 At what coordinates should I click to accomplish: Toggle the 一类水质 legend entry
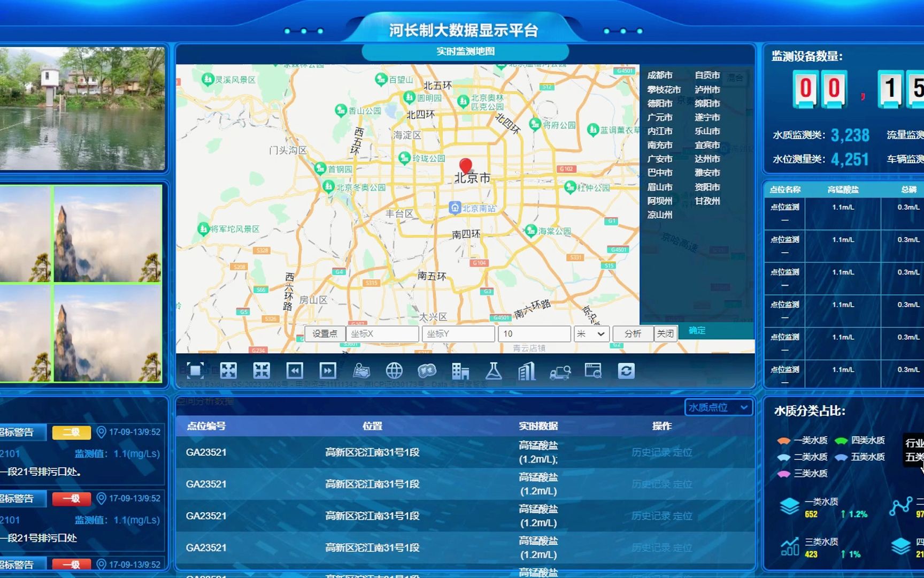click(x=810, y=440)
